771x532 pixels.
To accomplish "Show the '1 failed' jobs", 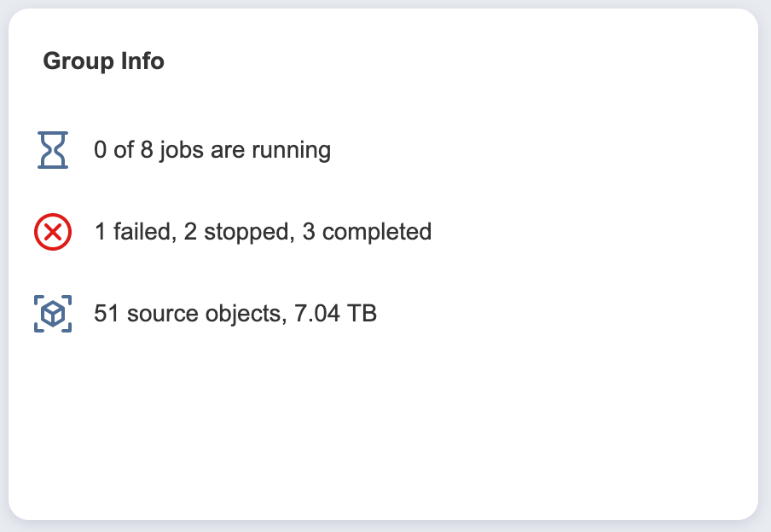I will [x=136, y=232].
